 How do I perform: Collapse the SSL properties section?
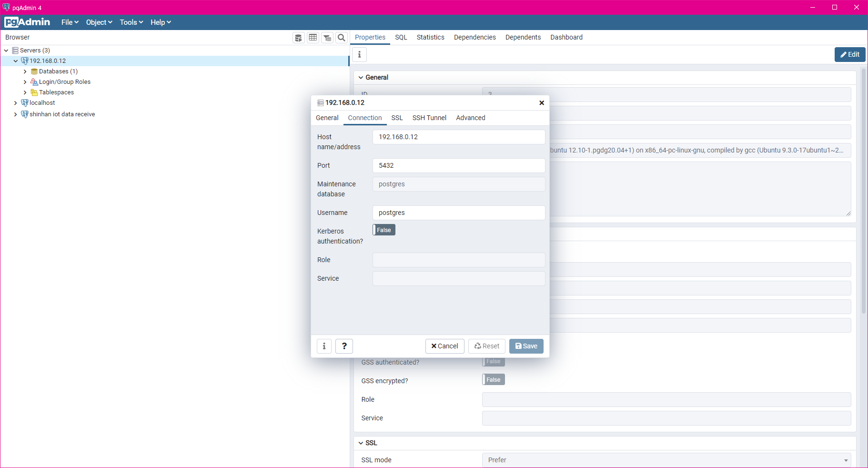[361, 443]
